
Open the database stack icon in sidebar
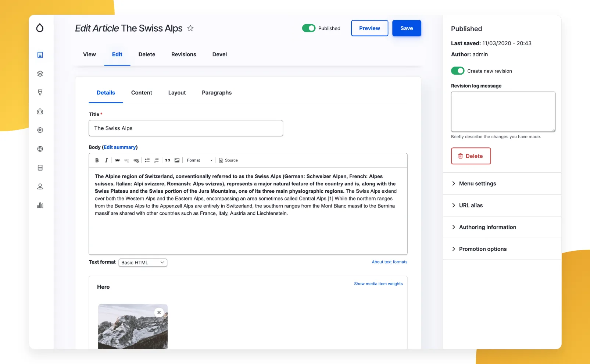(x=40, y=168)
